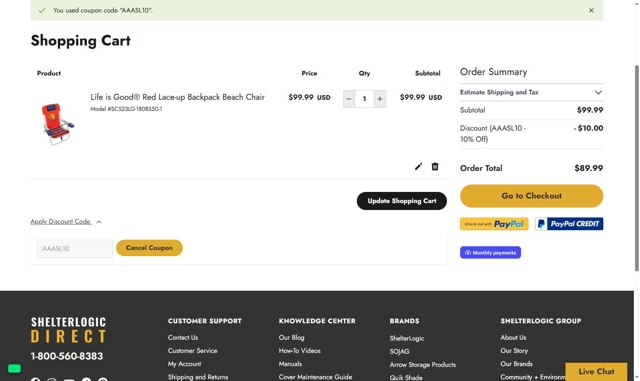Open the beach chair product thumbnail
640x381 pixels.
tap(57, 123)
